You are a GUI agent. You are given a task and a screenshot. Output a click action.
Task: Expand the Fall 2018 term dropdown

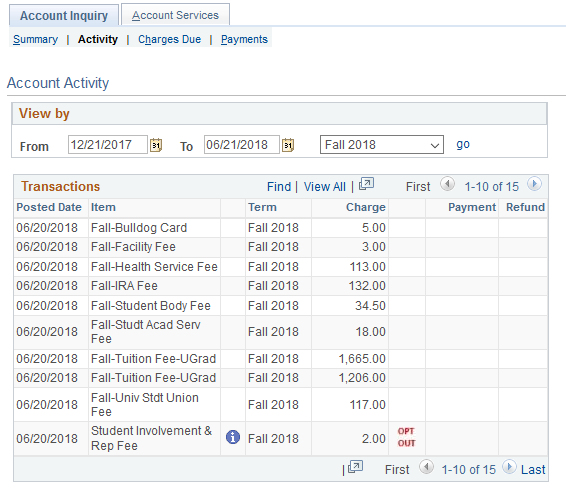click(x=382, y=145)
